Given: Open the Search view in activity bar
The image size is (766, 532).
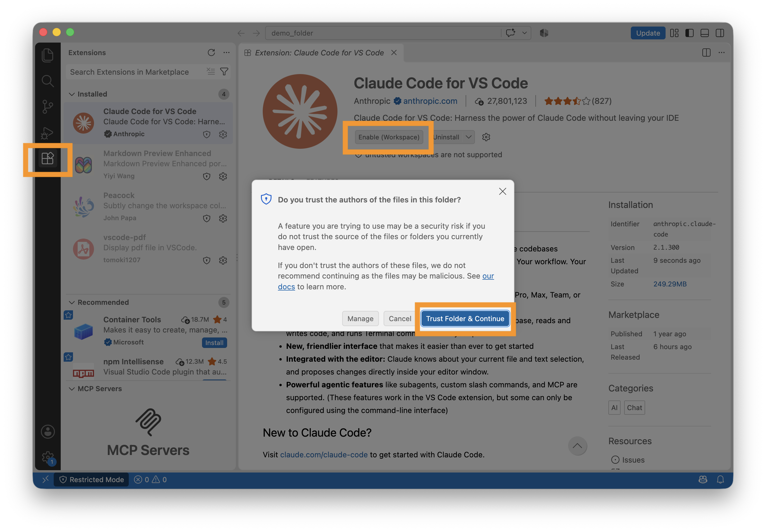Looking at the screenshot, I should [x=47, y=81].
